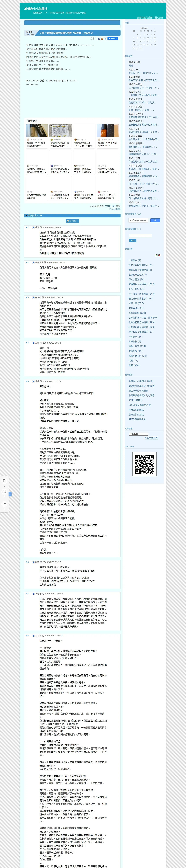Screen dimensions: 186x868
Task: Open blog title 基督教小小羊園地
Action: pyautogui.click(x=36, y=9)
